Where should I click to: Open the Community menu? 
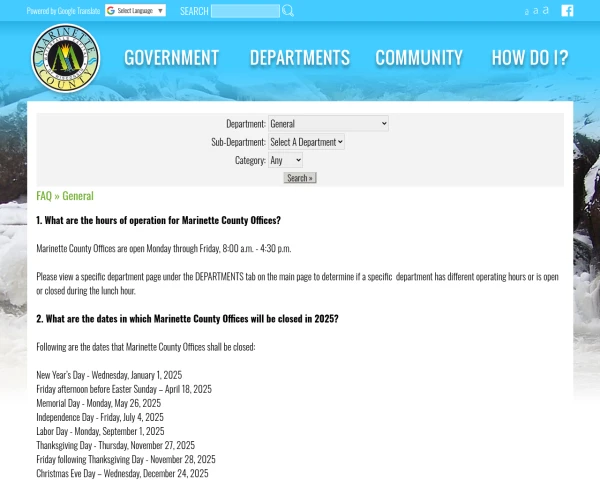(419, 58)
